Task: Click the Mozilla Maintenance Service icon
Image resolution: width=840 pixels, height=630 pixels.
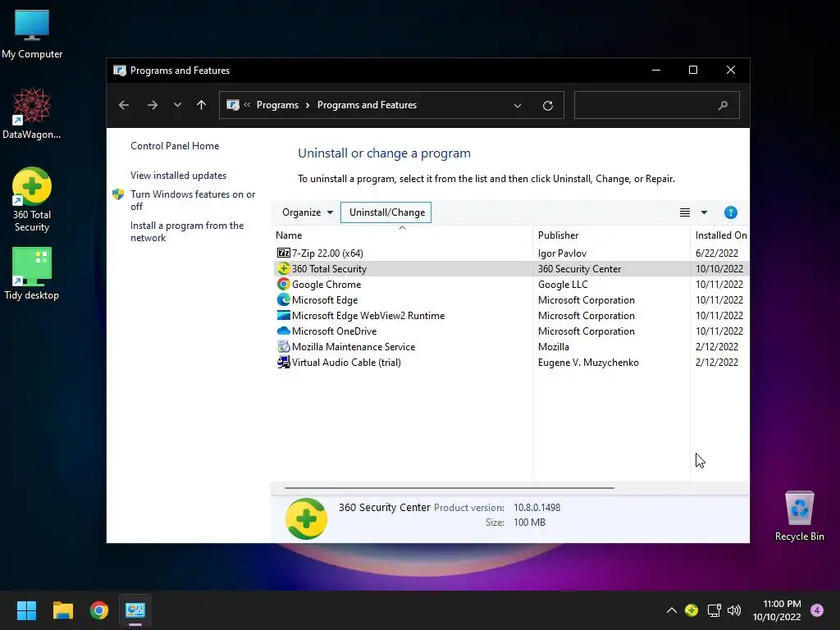Action: pos(283,347)
